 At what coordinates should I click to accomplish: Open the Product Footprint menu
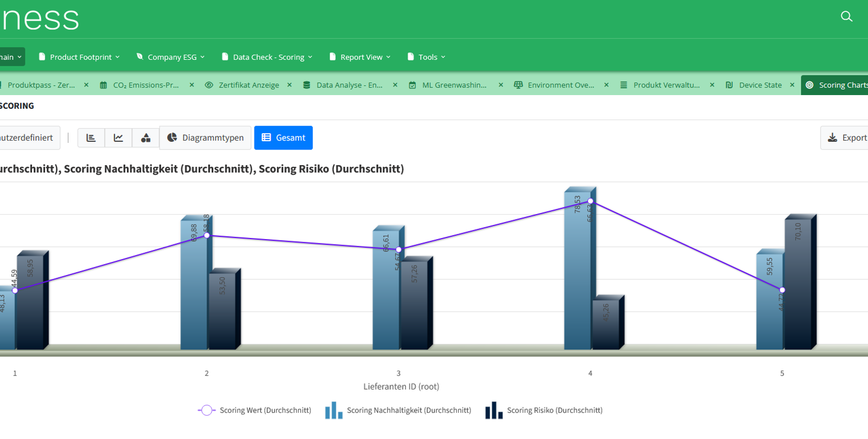point(79,57)
